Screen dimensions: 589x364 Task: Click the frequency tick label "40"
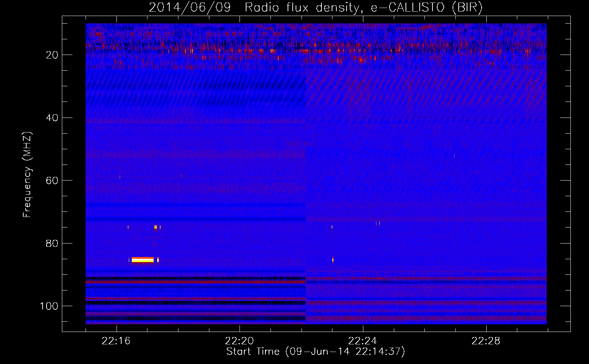(52, 118)
